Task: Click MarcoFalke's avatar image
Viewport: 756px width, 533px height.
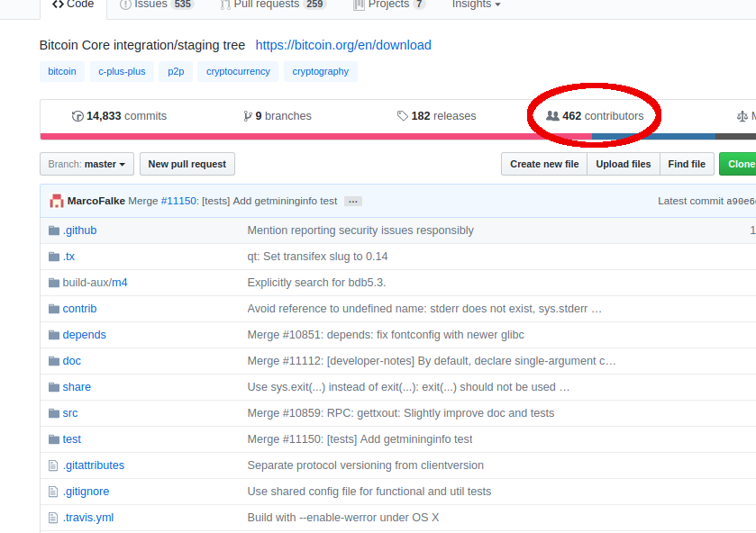Action: (57, 201)
